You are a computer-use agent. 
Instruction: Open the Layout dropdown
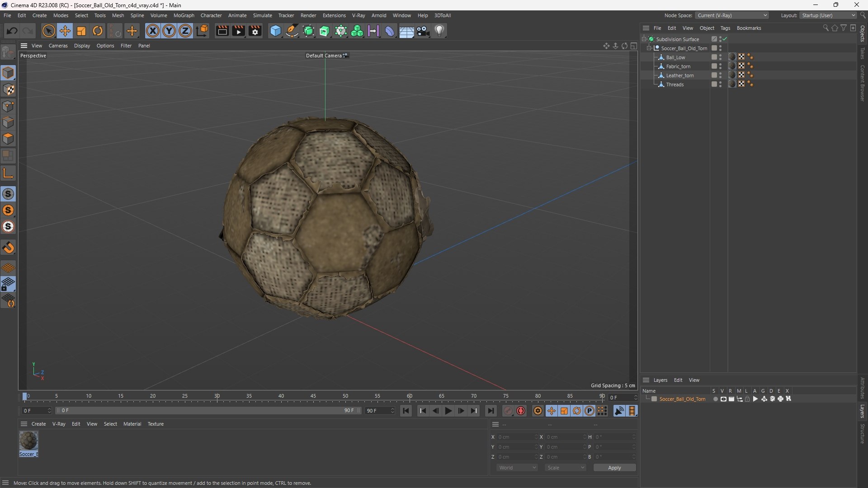pyautogui.click(x=828, y=15)
